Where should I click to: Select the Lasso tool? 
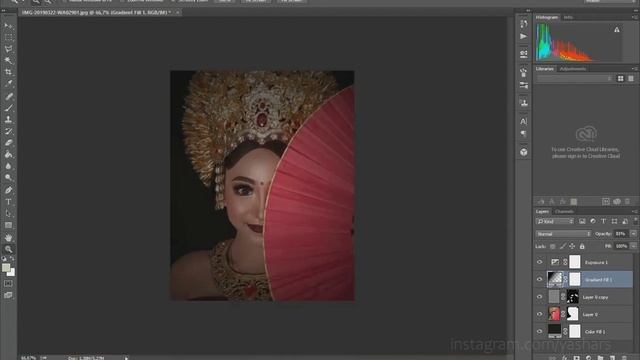8,49
